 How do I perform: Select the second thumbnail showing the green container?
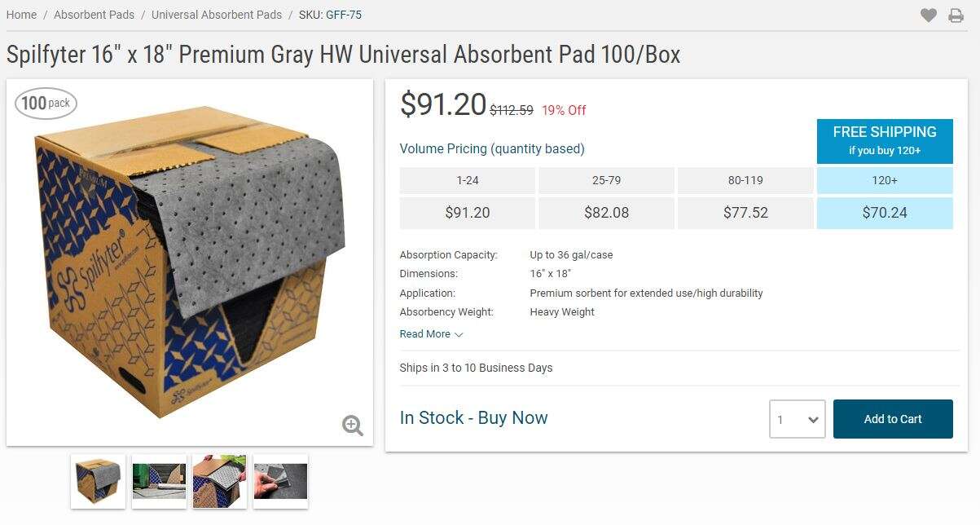[159, 481]
